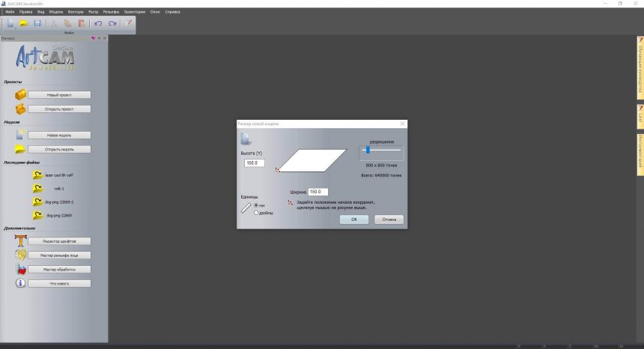Viewport: 644px width, 349px height.
Task: Click the Open folder toolbar icon
Action: click(x=24, y=23)
